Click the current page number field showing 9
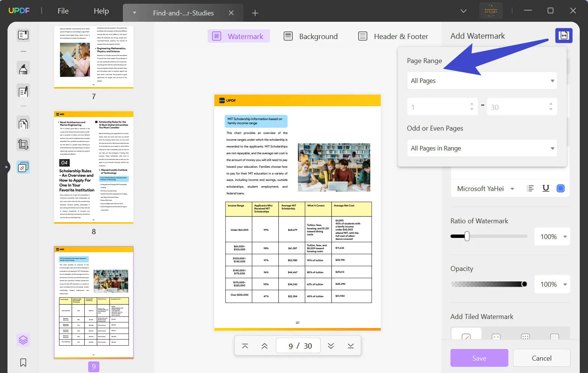The image size is (588, 373). click(290, 346)
